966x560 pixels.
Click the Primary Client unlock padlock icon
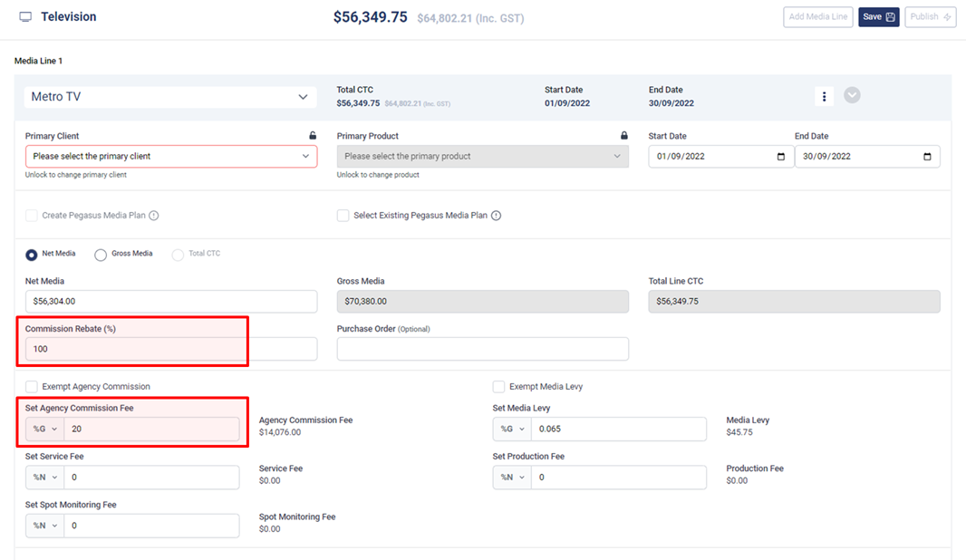313,136
